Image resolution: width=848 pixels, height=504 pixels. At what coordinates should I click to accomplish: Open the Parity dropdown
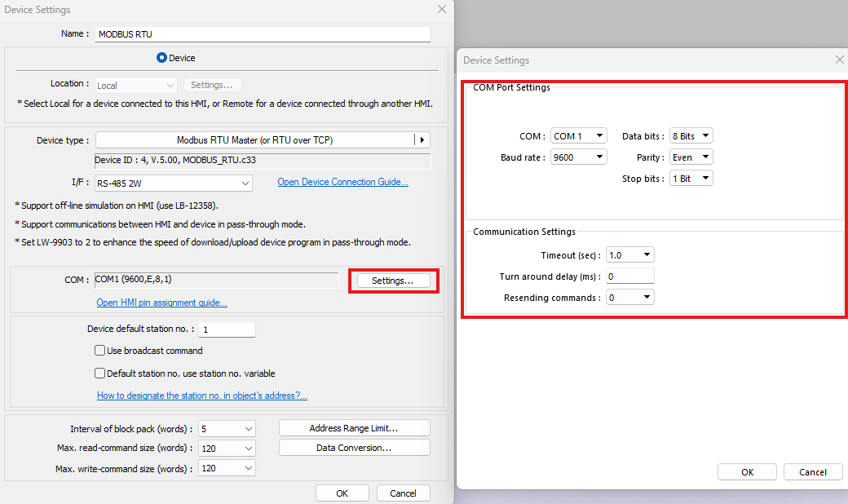(x=691, y=157)
